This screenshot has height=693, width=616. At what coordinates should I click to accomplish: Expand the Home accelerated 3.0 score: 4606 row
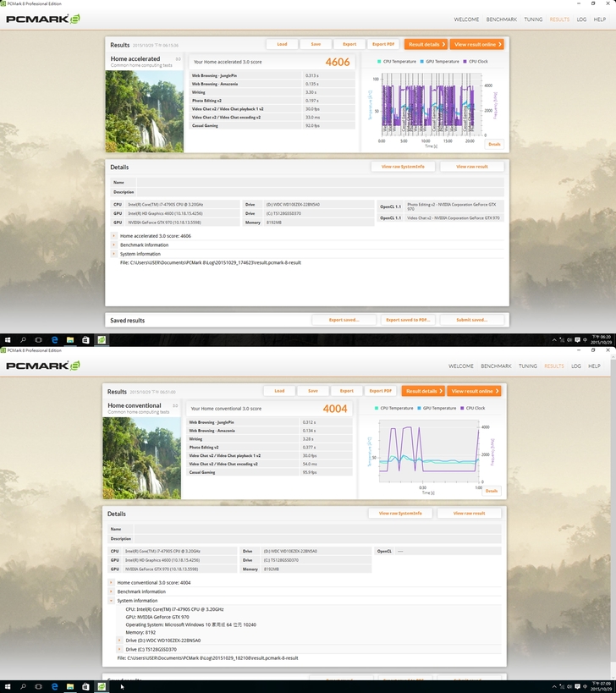click(114, 236)
